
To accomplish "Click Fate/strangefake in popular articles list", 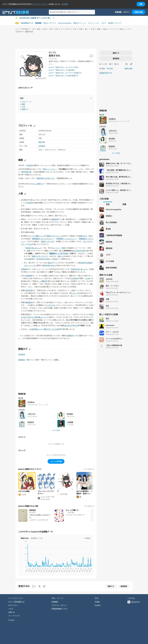I will coord(114,210).
